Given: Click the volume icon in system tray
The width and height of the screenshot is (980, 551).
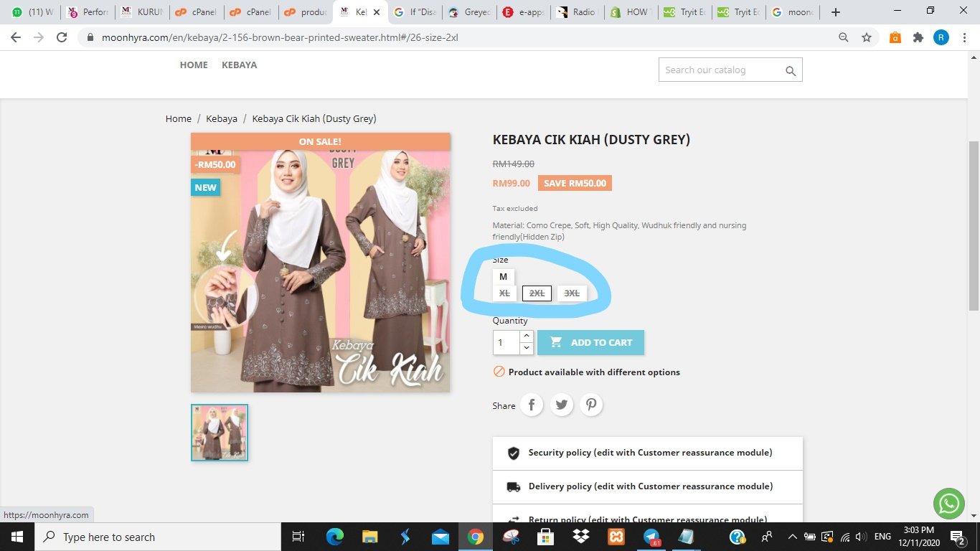Looking at the screenshot, I should 862,537.
